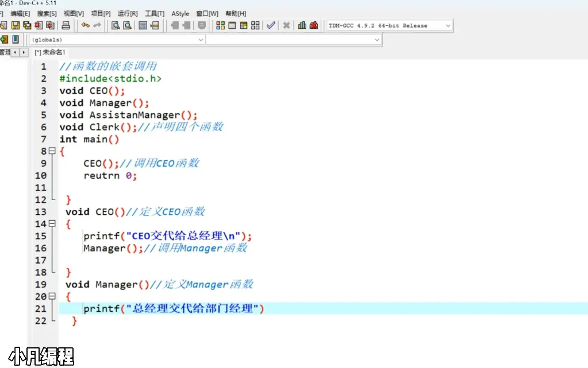Open the 帮助[H] menu
Image resolution: width=588 pixels, height=368 pixels.
click(x=236, y=13)
